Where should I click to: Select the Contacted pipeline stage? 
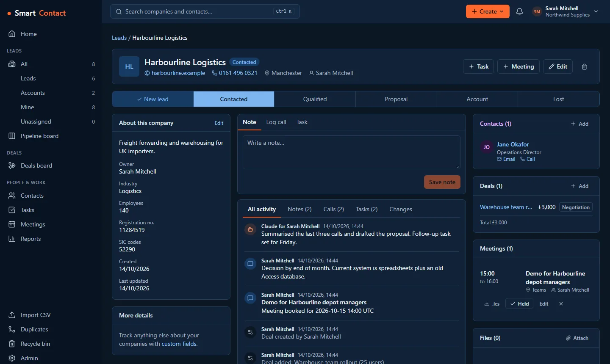click(234, 99)
